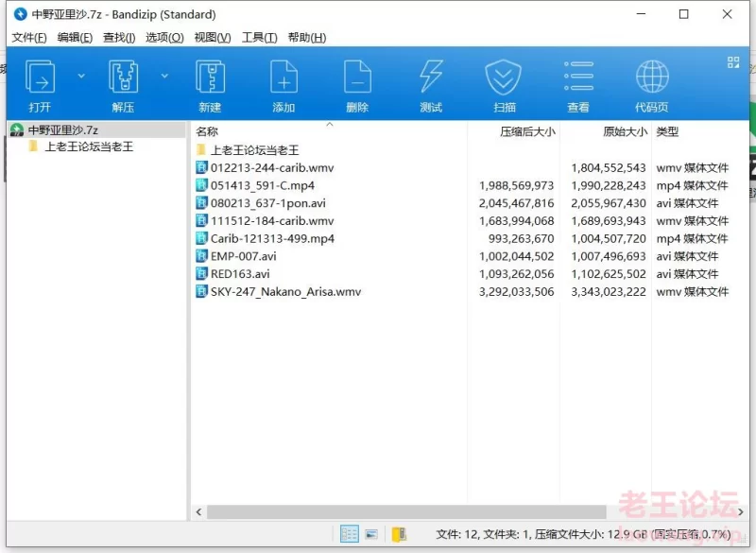The width and height of the screenshot is (756, 553).
Task: Sort by 类型 column header
Action: pos(667,131)
